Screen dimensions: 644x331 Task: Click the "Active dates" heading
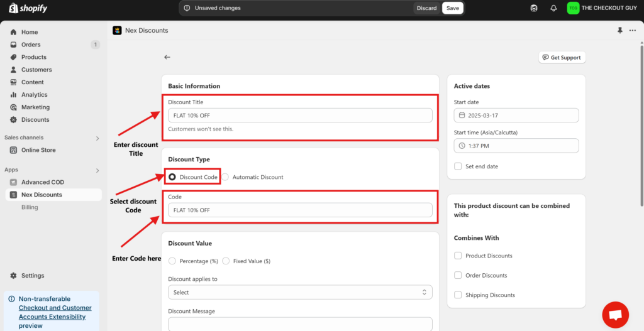click(x=472, y=86)
